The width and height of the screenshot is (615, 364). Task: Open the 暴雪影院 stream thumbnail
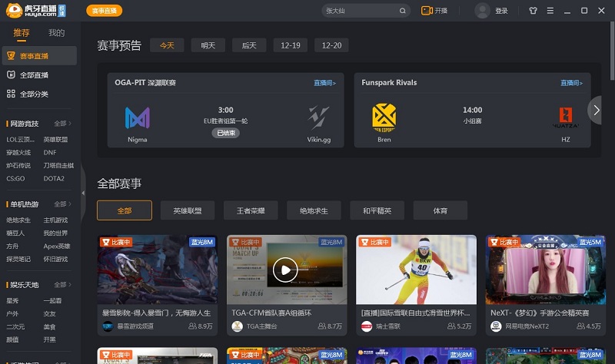pos(158,270)
